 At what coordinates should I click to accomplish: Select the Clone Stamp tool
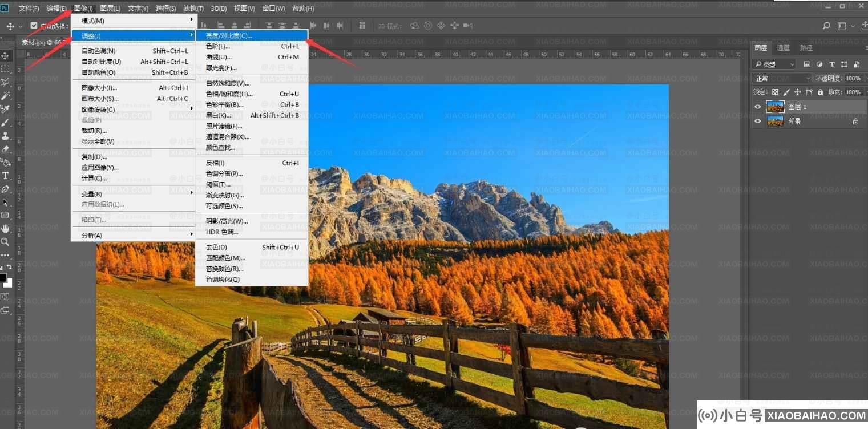coord(5,136)
